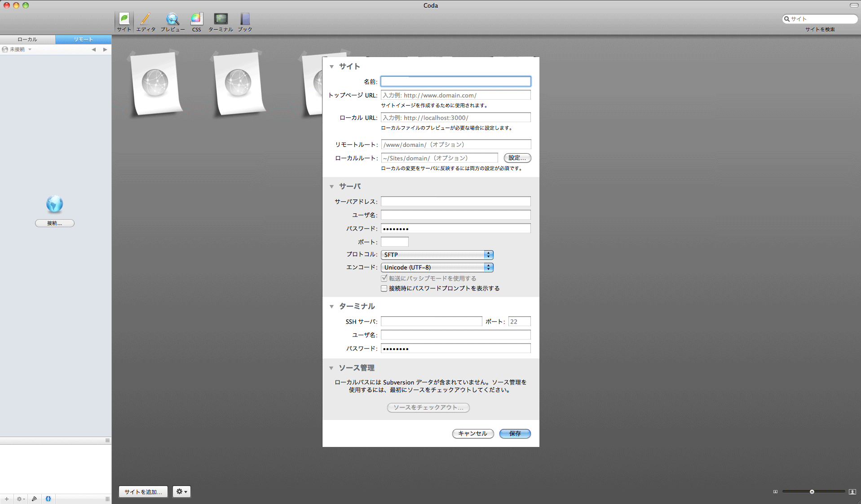This screenshot has height=504, width=861.
Task: Focus the terminal パスワード field
Action: pos(456,348)
